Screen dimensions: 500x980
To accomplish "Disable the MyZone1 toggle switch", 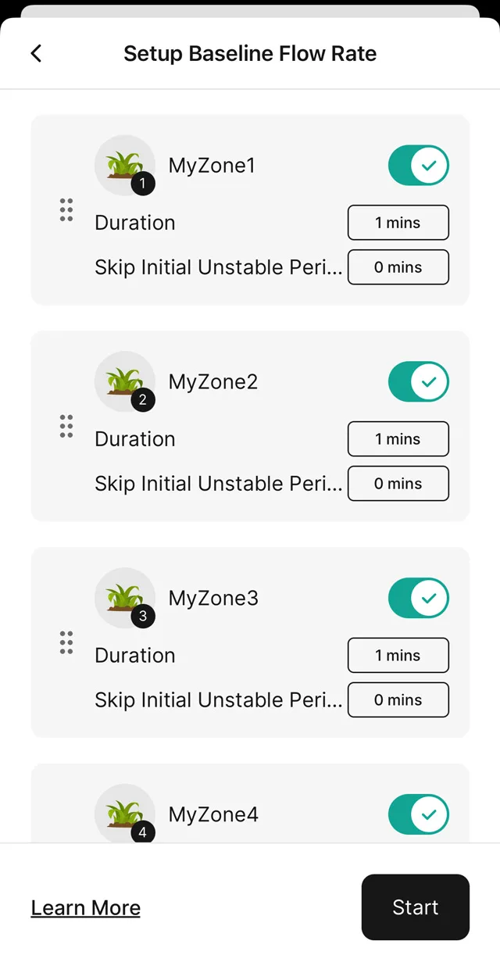I will pyautogui.click(x=418, y=166).
